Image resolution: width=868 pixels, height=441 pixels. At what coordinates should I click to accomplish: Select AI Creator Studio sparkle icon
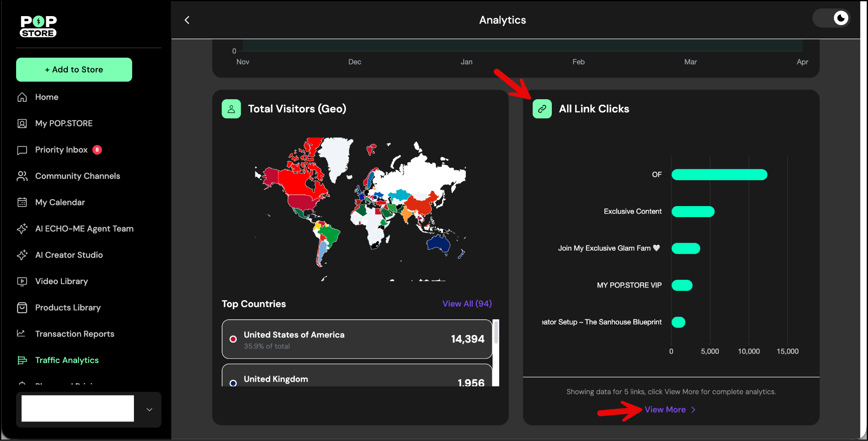[x=22, y=255]
